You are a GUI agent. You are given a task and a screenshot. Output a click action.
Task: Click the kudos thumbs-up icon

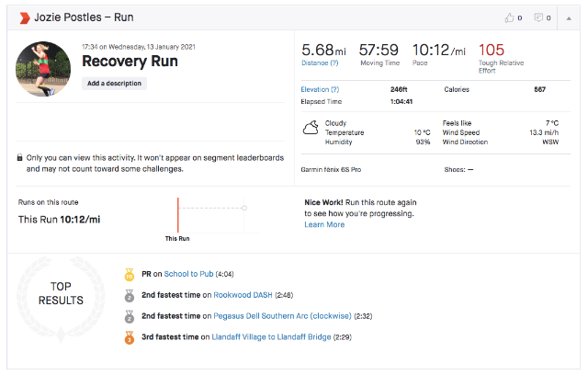tap(510, 17)
